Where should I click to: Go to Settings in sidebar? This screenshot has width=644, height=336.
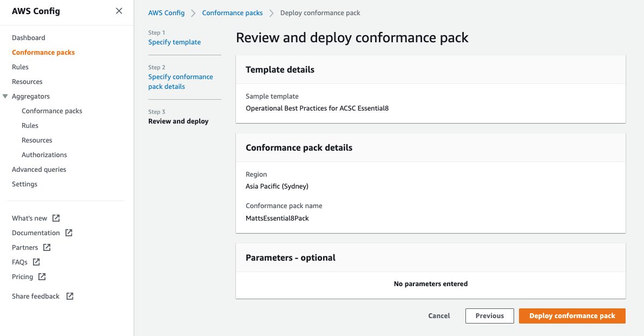pos(25,184)
